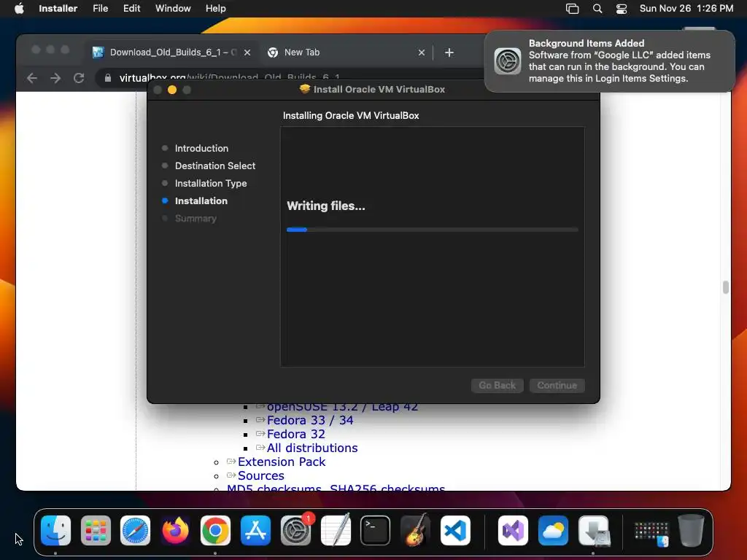The image size is (747, 560).
Task: Click the Continue button in installer
Action: click(x=557, y=385)
